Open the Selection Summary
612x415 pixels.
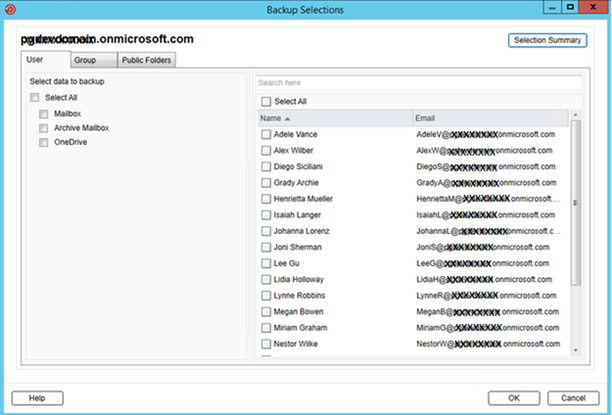(547, 40)
